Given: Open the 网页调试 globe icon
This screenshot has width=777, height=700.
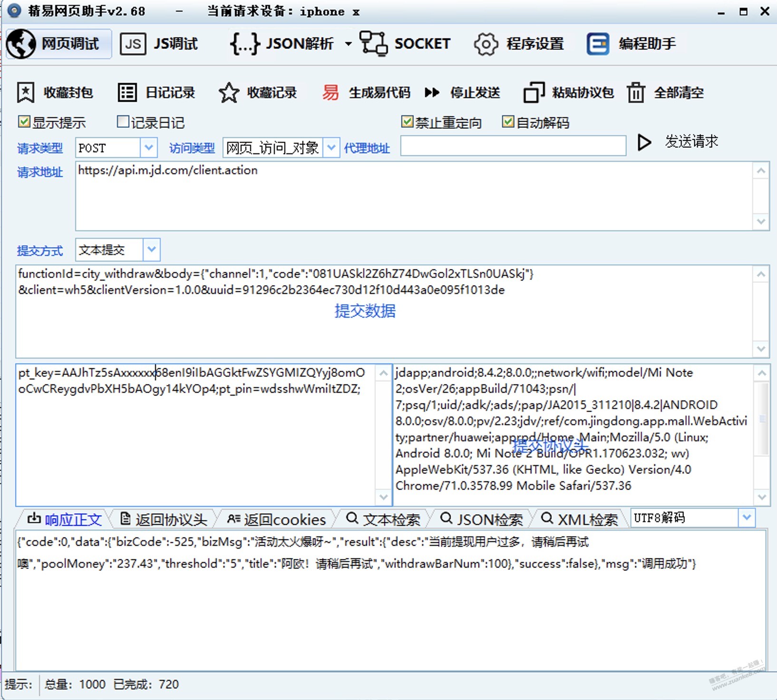Looking at the screenshot, I should 21,44.
